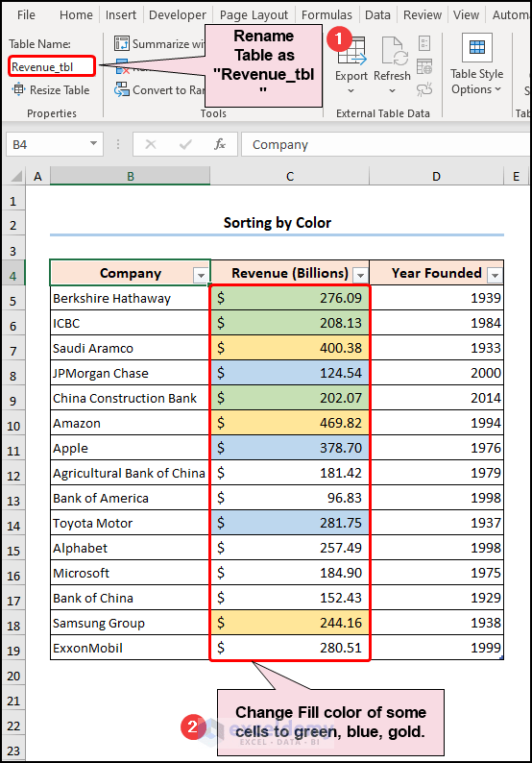The height and width of the screenshot is (763, 532).
Task: Click Summarize with PivotTable
Action: pos(159,44)
